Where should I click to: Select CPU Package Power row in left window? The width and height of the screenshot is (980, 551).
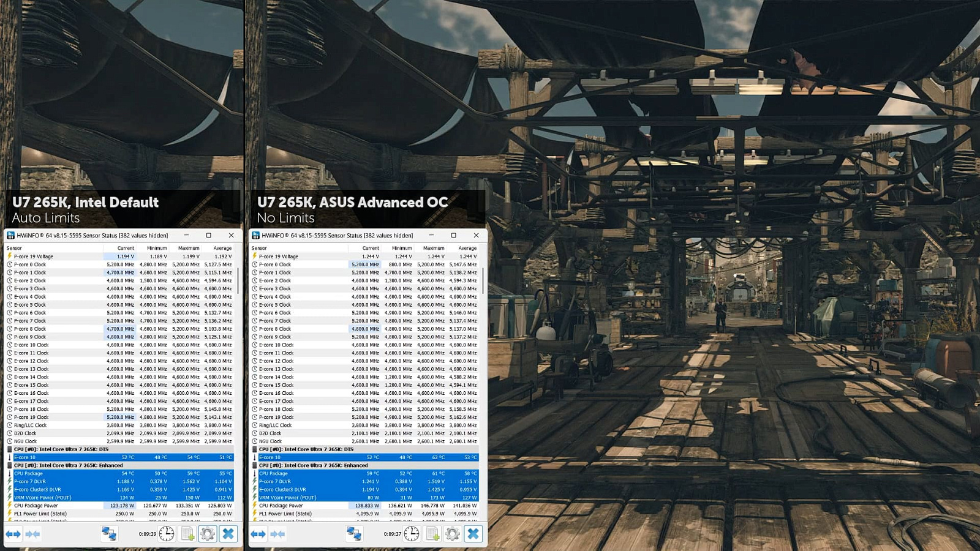(x=119, y=506)
